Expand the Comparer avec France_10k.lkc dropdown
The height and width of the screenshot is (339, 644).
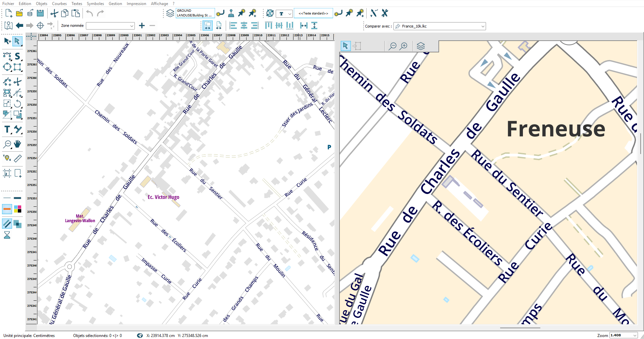(483, 26)
